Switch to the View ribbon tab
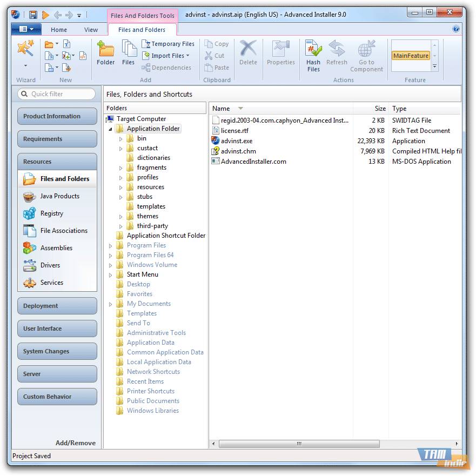Image resolution: width=476 pixels, height=476 pixels. 91,30
